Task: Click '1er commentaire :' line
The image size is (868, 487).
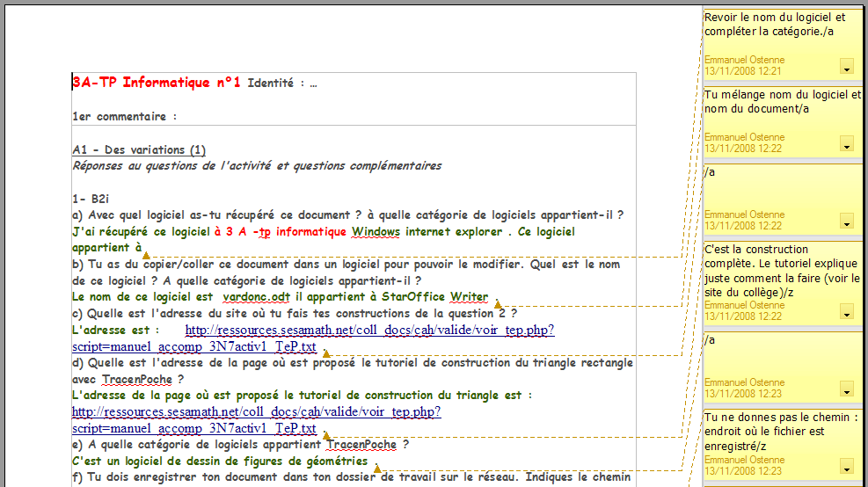Action: point(125,117)
